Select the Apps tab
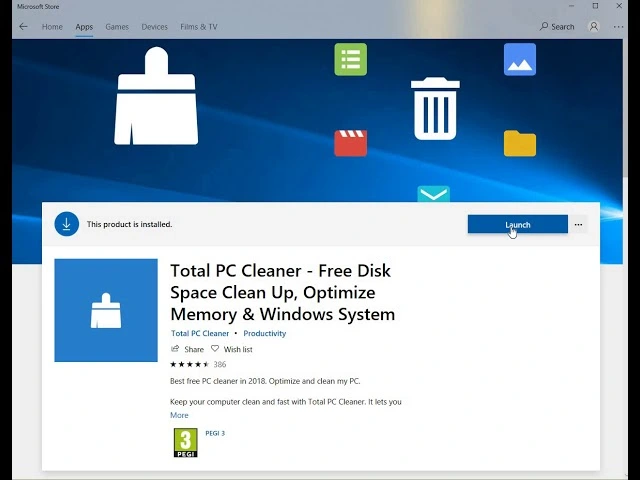Image resolution: width=640 pixels, height=480 pixels. [84, 27]
